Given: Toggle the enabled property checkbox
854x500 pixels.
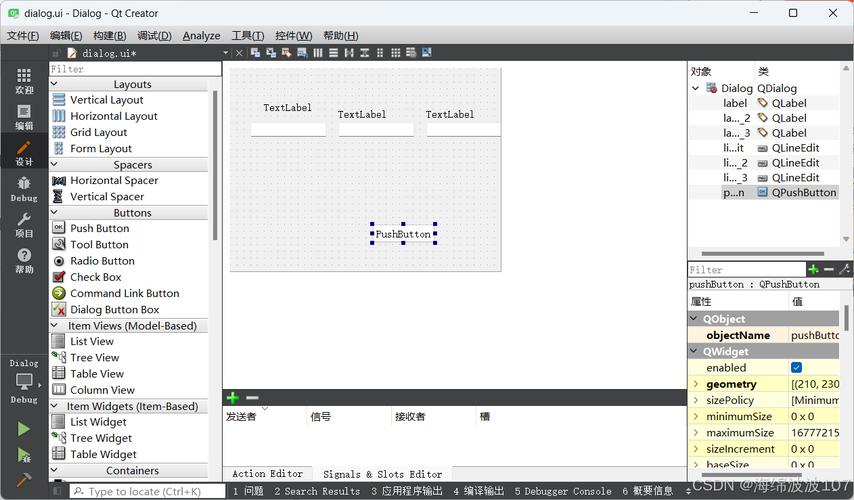Looking at the screenshot, I should pos(796,368).
